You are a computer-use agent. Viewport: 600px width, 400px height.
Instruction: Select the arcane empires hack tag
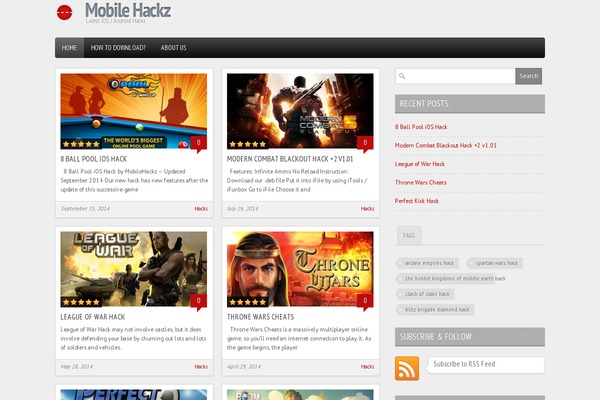[427, 263]
